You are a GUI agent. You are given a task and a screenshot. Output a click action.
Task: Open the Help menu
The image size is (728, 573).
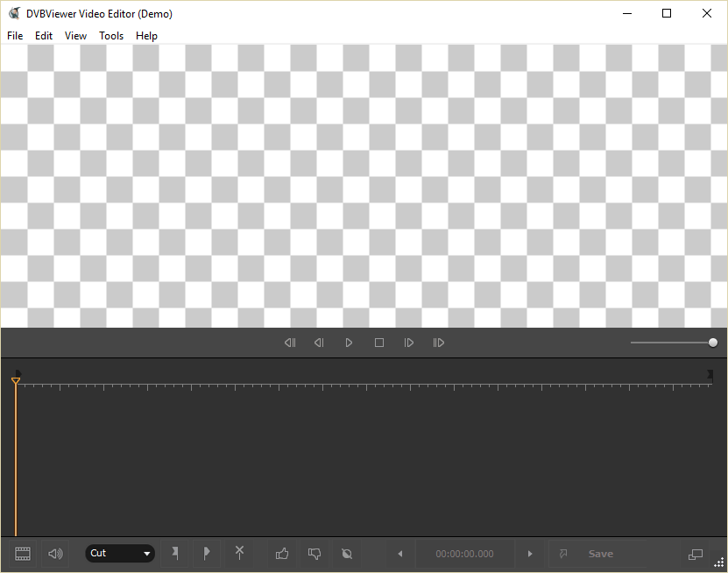pos(146,36)
